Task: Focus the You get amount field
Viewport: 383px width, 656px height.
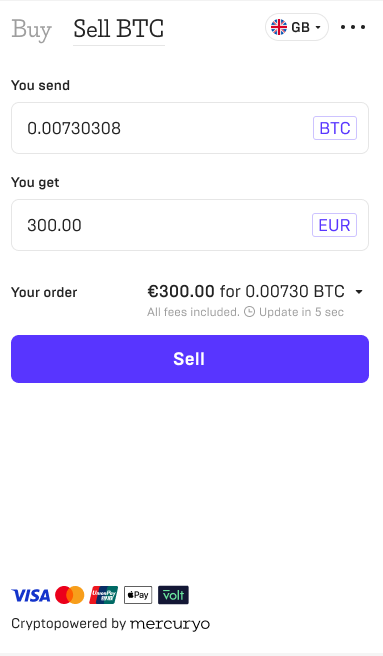Action: [190, 225]
